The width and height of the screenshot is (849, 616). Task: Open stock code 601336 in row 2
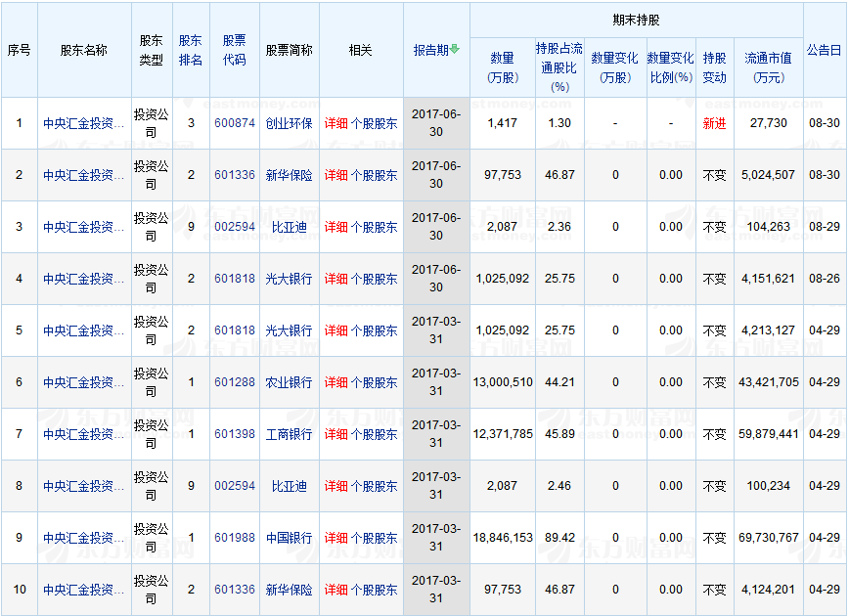click(x=235, y=175)
